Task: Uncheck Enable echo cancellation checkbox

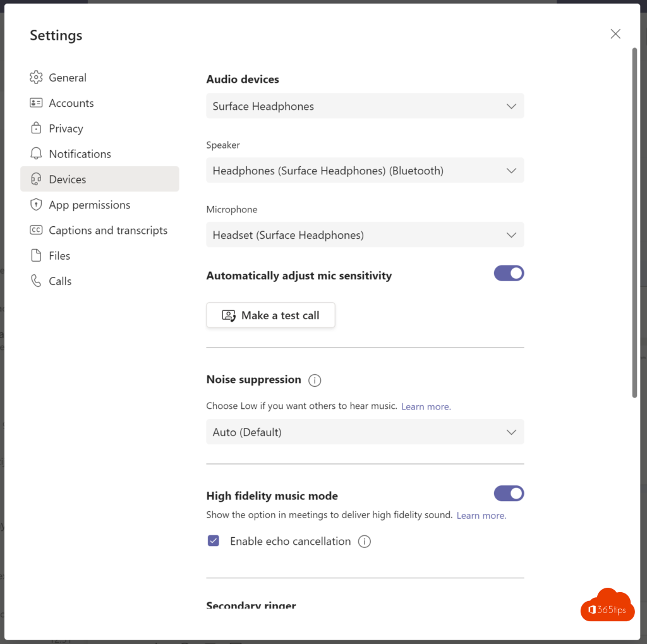Action: (x=214, y=541)
